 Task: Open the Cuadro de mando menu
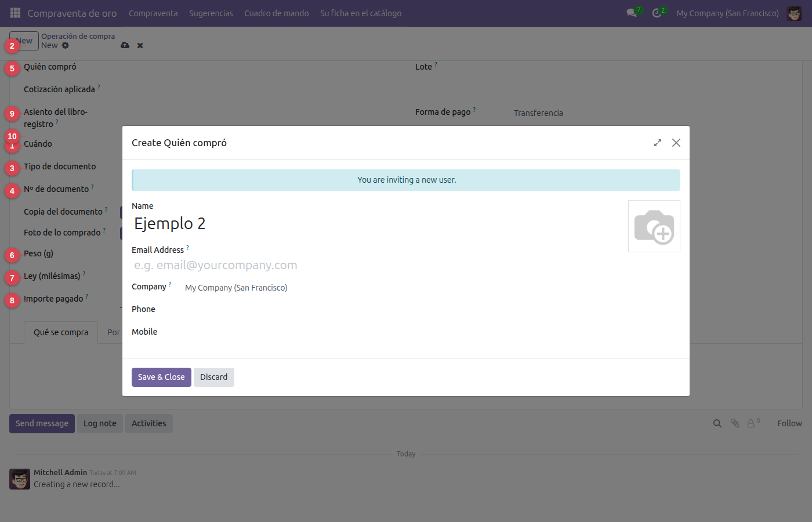click(277, 13)
